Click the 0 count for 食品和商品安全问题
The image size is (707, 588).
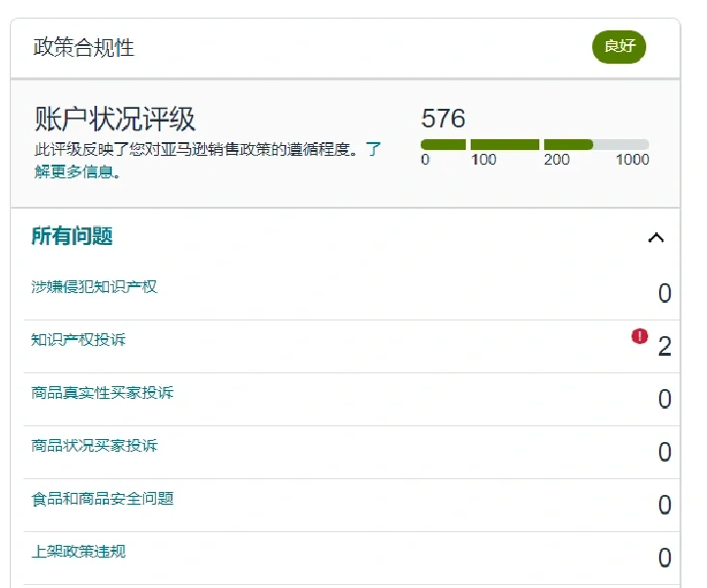tap(664, 505)
